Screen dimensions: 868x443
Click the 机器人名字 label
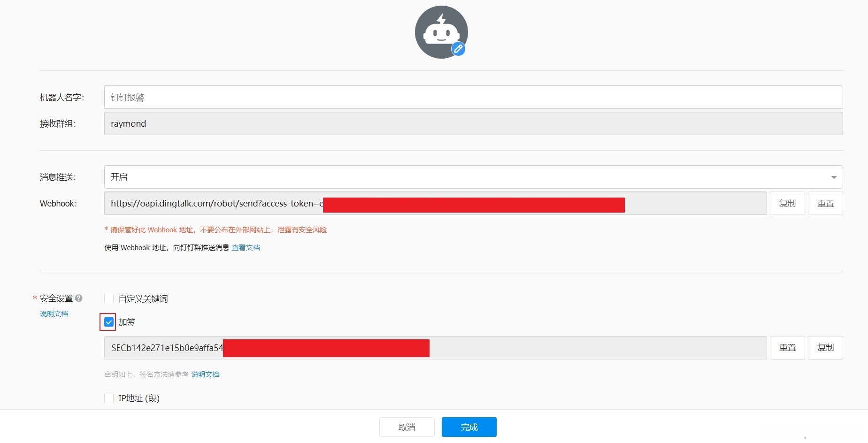(x=62, y=98)
